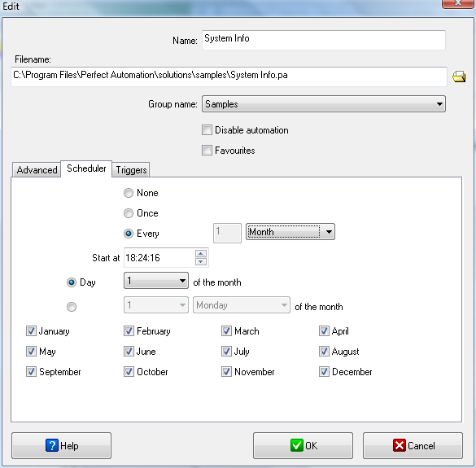Click in the Name text field
476x468 pixels.
[324, 40]
